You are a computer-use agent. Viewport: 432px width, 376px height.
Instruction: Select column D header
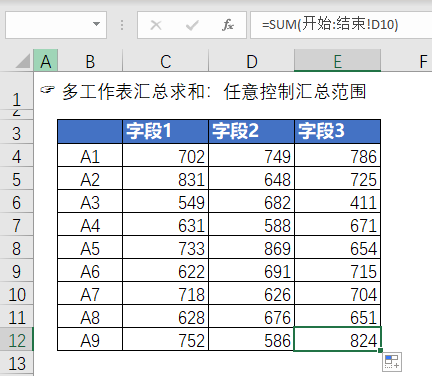click(x=252, y=61)
